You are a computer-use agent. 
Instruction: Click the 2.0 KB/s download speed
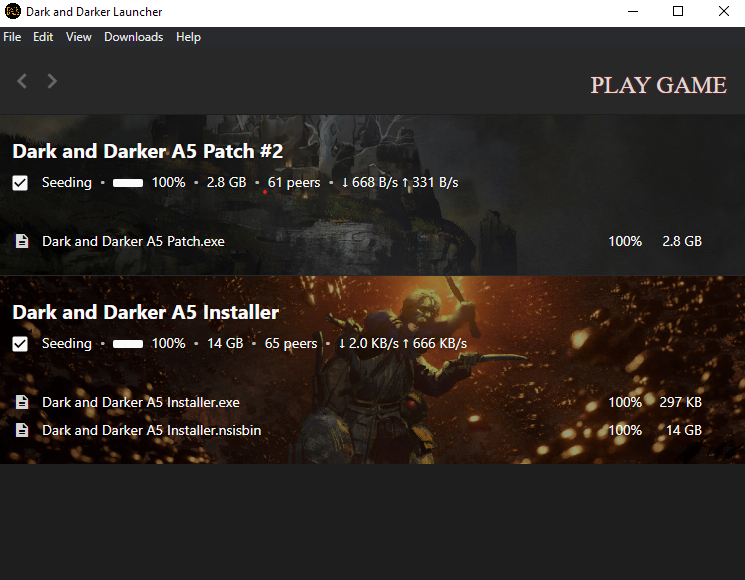pos(368,344)
